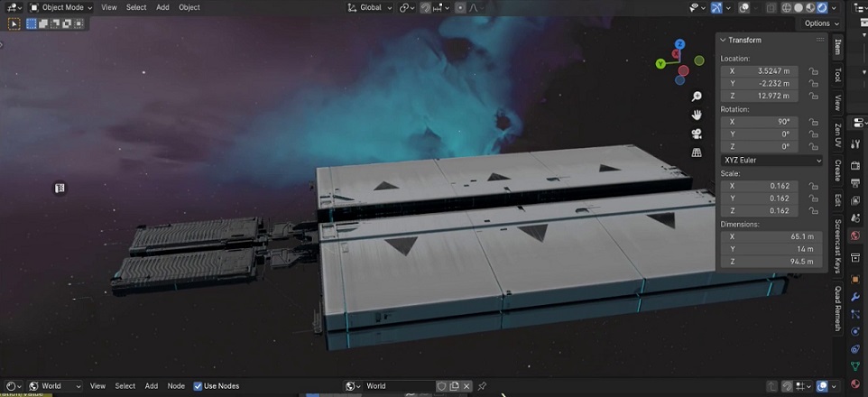The image size is (868, 397).
Task: Switch to the Tool sidebar tab
Action: click(837, 75)
